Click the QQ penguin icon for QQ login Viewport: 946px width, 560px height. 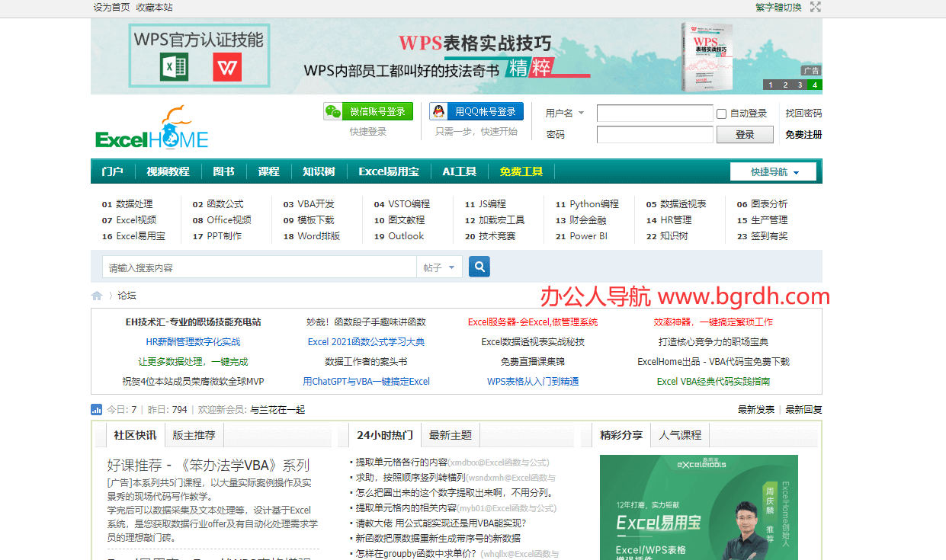coord(438,111)
